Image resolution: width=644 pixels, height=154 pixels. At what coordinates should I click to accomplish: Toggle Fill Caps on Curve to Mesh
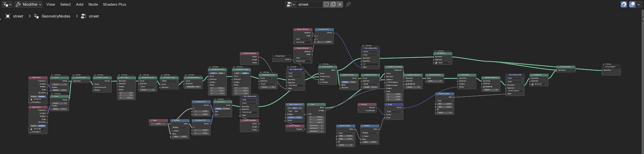321,82
